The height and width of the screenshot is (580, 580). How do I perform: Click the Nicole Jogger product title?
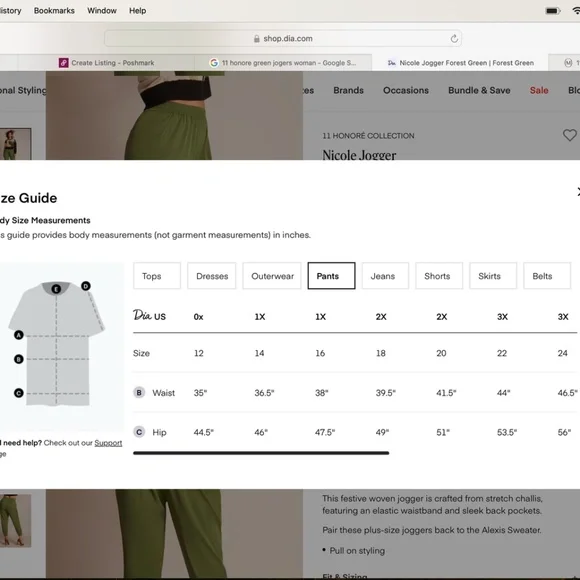(x=359, y=155)
